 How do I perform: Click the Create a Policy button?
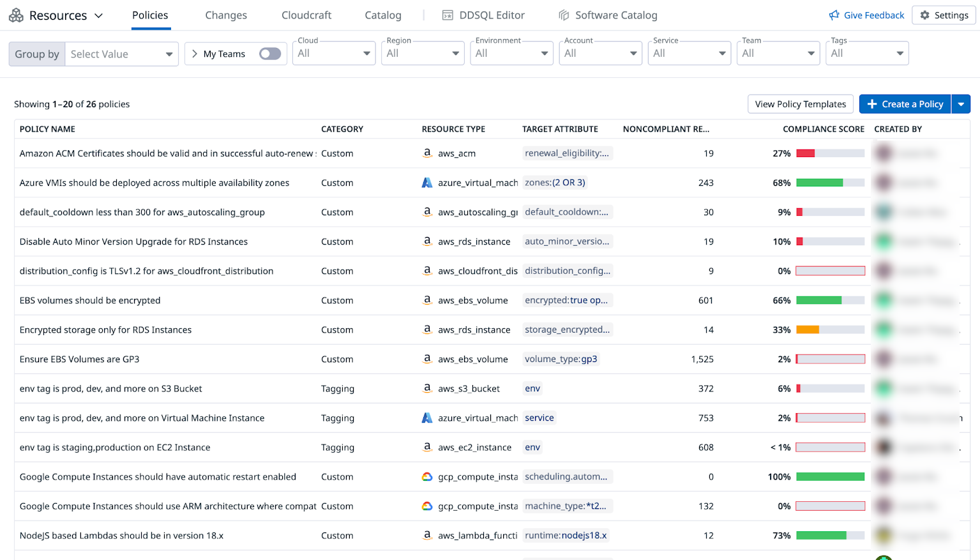pos(905,104)
